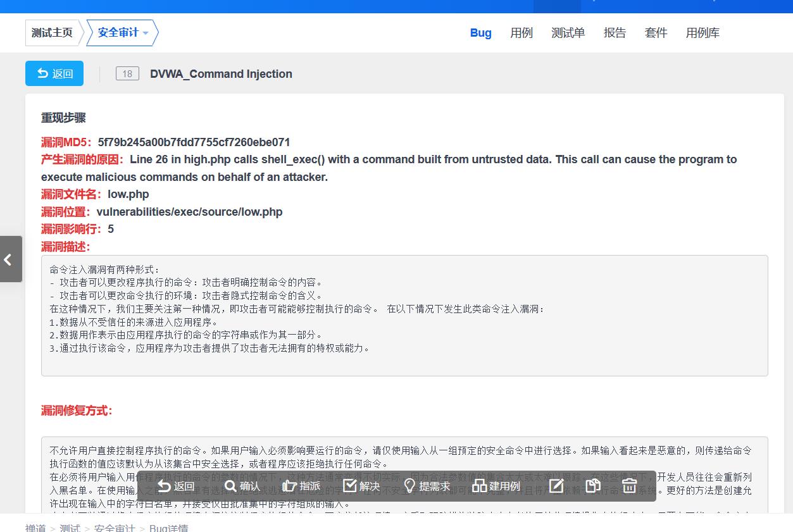The height and width of the screenshot is (532, 793).
Task: Open the 测试单 menu
Action: click(568, 33)
